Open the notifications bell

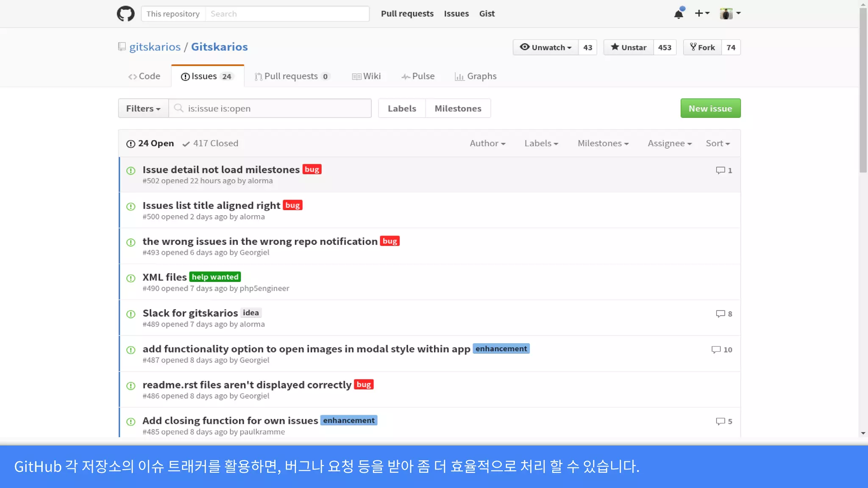(x=679, y=14)
